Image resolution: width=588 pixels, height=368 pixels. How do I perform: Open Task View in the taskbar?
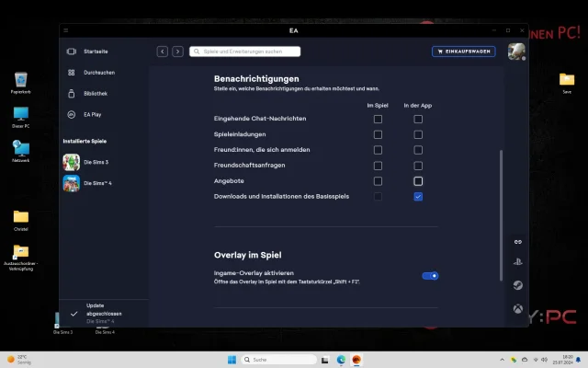(x=324, y=360)
